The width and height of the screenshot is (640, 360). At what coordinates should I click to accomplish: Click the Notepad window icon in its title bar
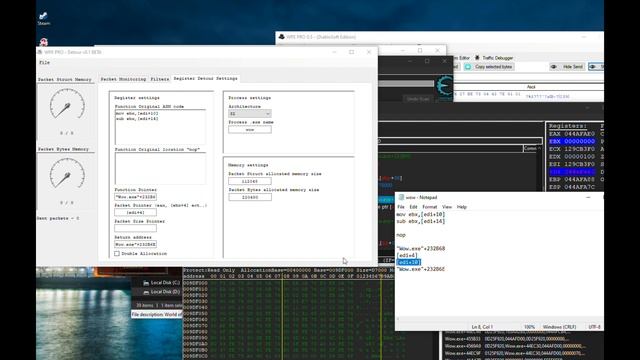(x=401, y=197)
